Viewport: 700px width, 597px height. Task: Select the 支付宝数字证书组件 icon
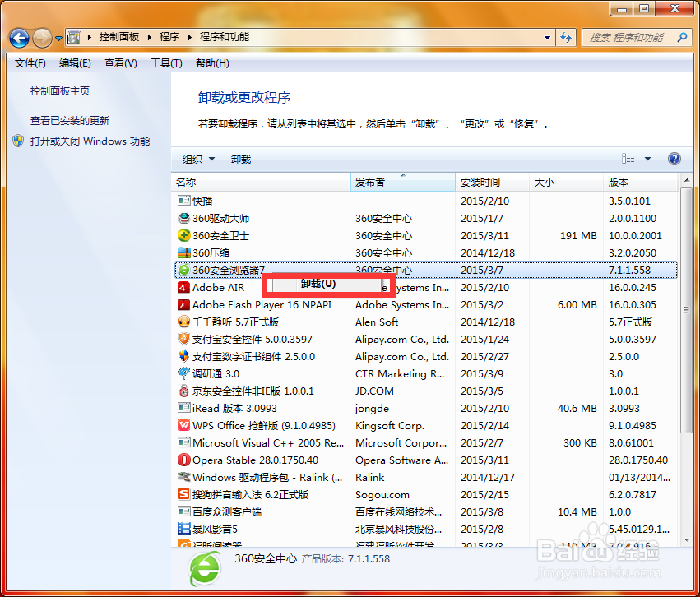click(183, 357)
